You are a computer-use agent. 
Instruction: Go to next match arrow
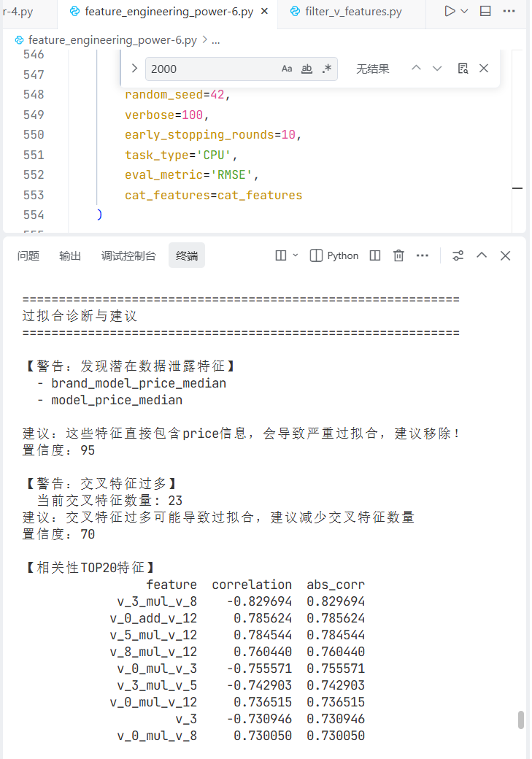pyautogui.click(x=437, y=69)
